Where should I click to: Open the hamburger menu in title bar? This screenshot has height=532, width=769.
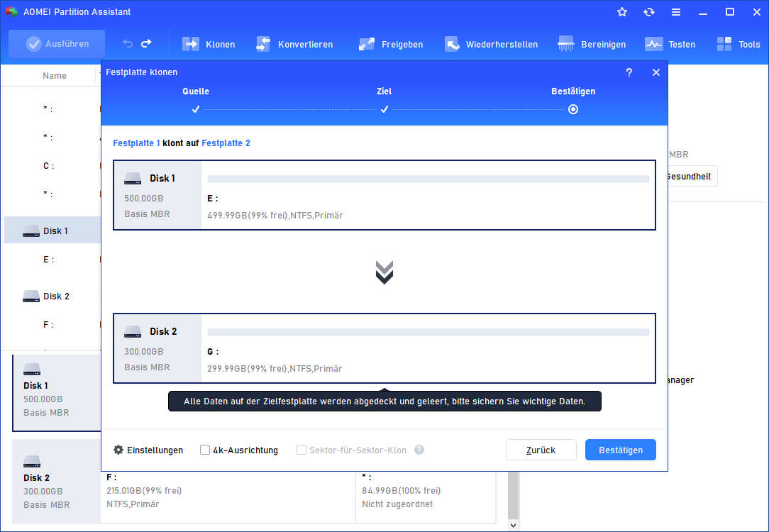coord(676,12)
